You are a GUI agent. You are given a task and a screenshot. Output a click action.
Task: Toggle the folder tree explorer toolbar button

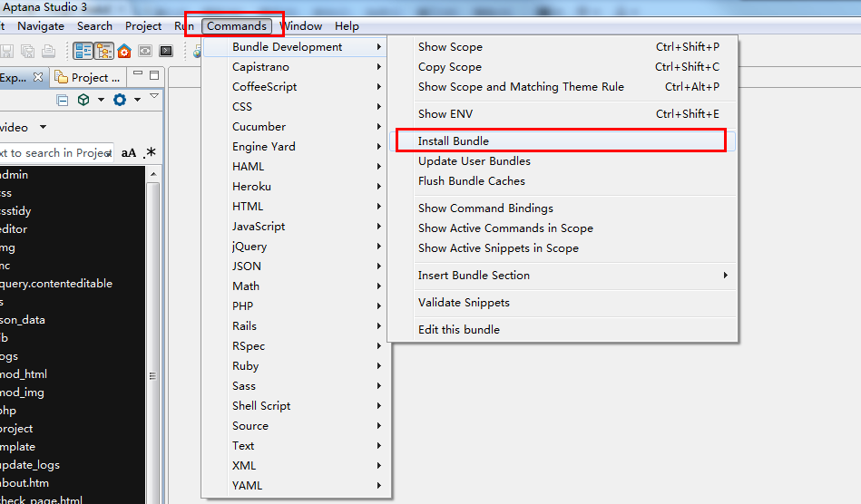pos(103,51)
